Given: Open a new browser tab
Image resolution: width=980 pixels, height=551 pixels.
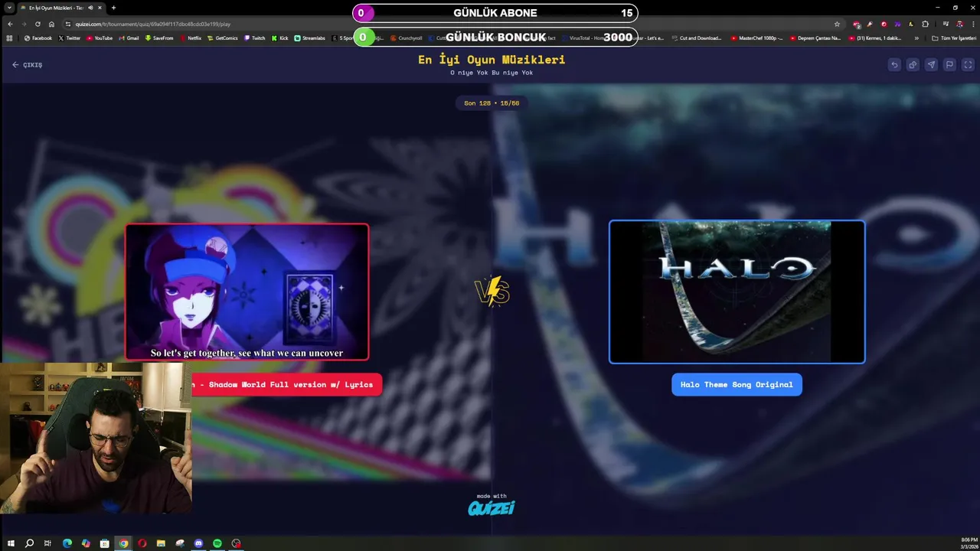Looking at the screenshot, I should pos(113,8).
